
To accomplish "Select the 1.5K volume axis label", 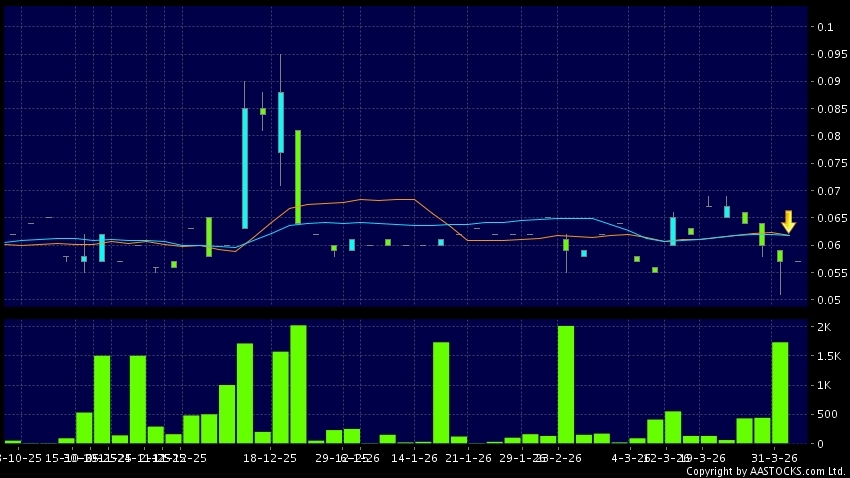I will click(827, 356).
